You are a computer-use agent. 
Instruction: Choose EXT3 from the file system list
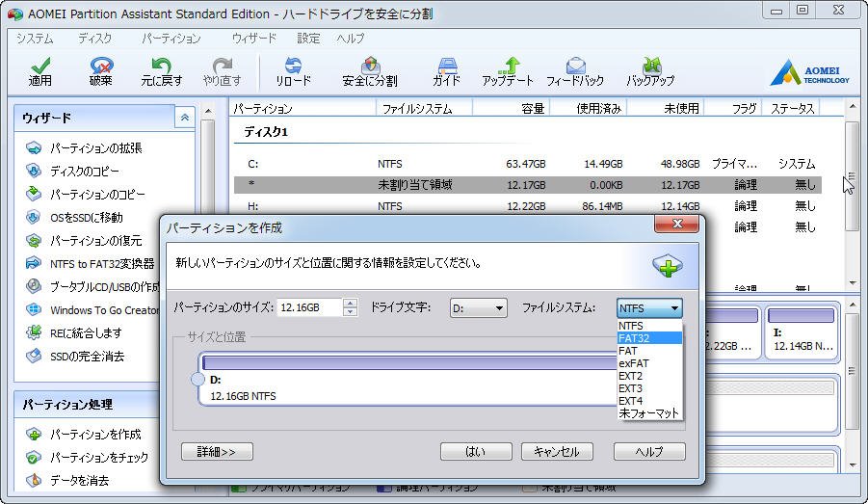(650, 388)
